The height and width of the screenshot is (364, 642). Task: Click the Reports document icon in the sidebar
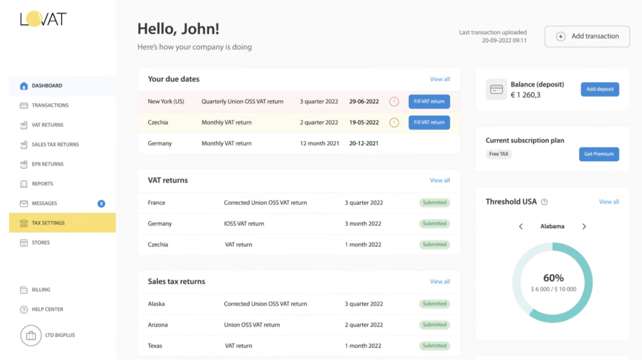(24, 184)
